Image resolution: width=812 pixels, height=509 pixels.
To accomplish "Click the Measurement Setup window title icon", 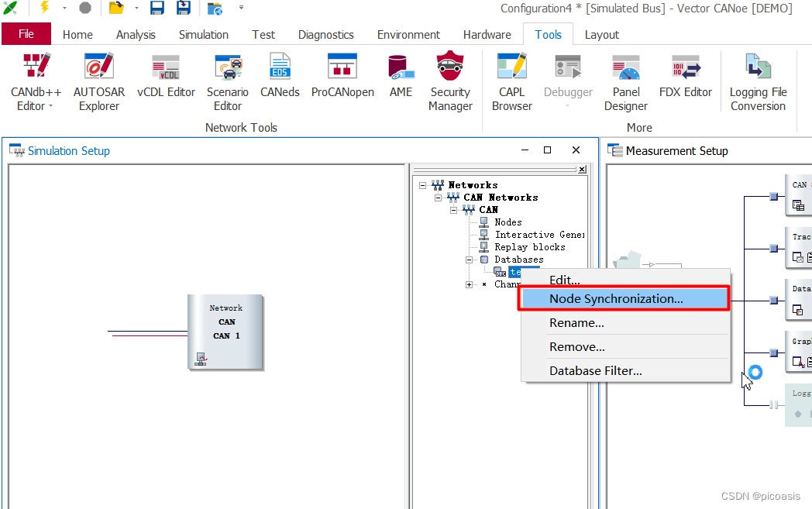I will [614, 150].
